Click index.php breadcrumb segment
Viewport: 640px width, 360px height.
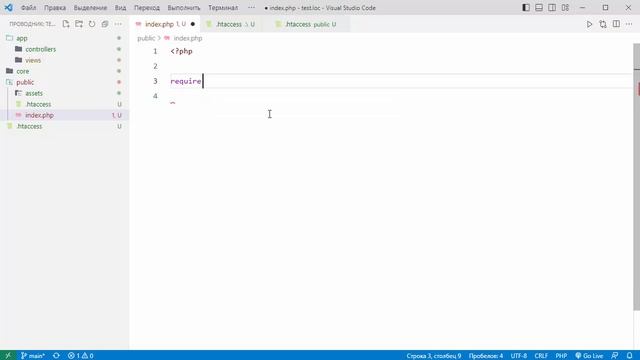pyautogui.click(x=188, y=38)
